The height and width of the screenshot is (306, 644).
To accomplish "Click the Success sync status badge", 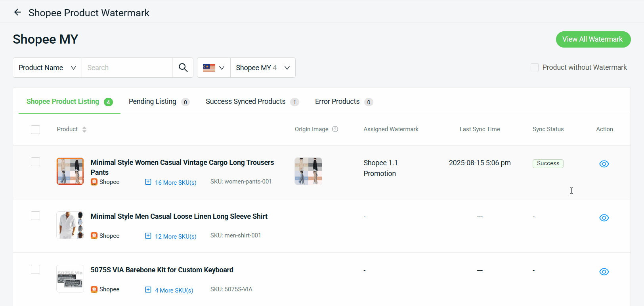I will coord(548,163).
